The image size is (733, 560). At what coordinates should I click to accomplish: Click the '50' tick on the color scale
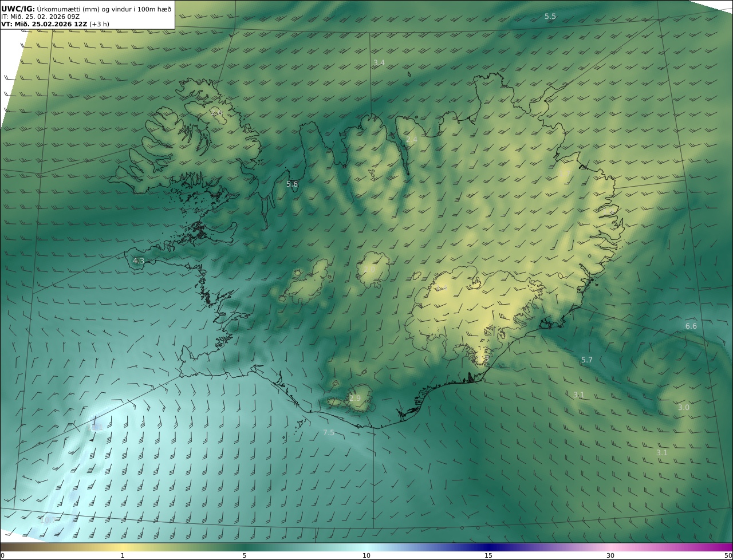click(728, 555)
